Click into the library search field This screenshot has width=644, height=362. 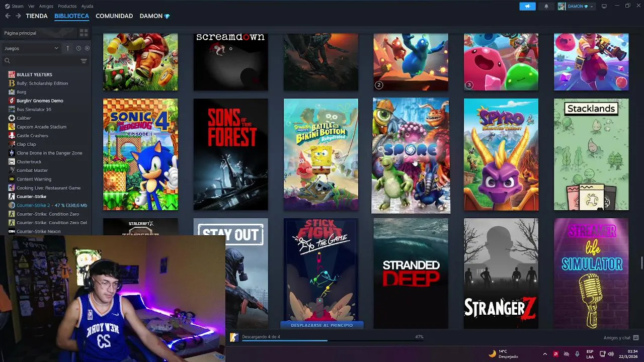45,61
